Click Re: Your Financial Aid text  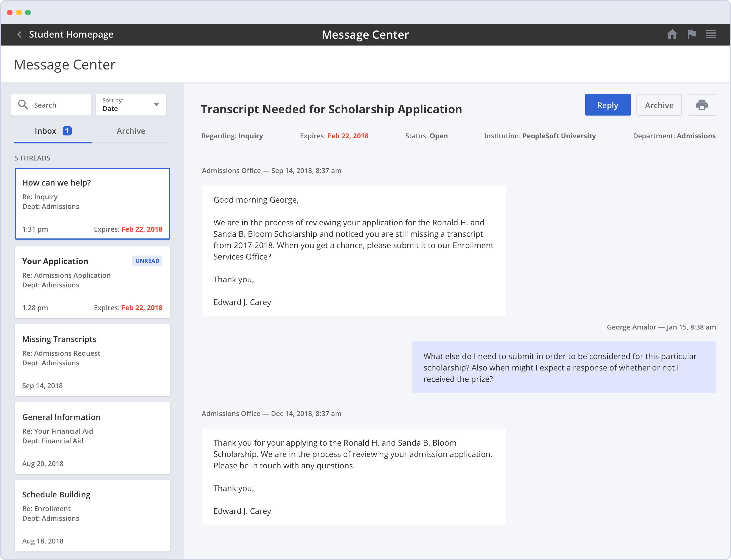[58, 431]
